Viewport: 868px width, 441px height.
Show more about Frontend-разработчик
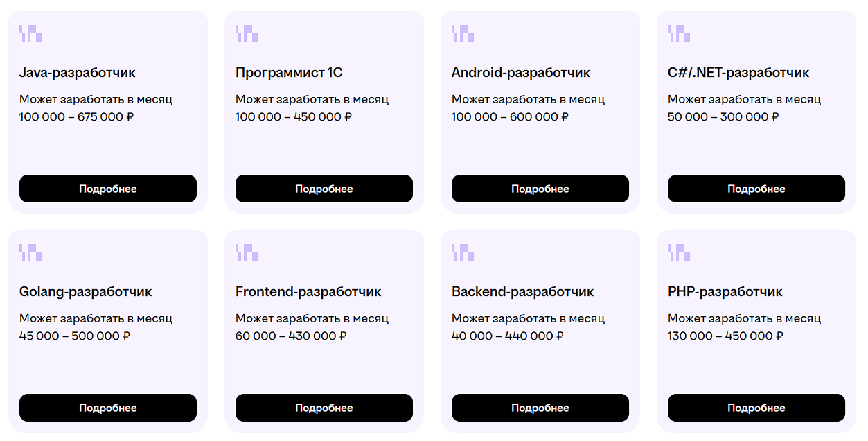(x=324, y=408)
